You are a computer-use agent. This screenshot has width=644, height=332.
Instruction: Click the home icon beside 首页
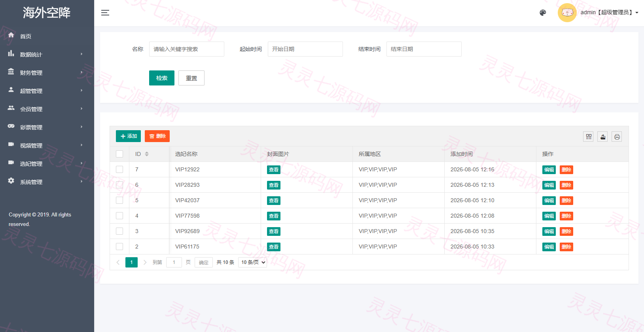11,35
